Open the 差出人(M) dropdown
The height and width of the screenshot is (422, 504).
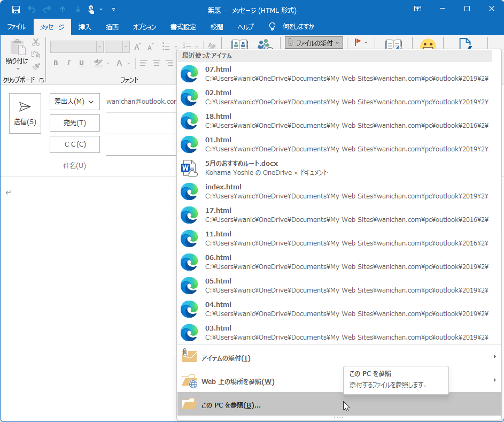click(75, 102)
